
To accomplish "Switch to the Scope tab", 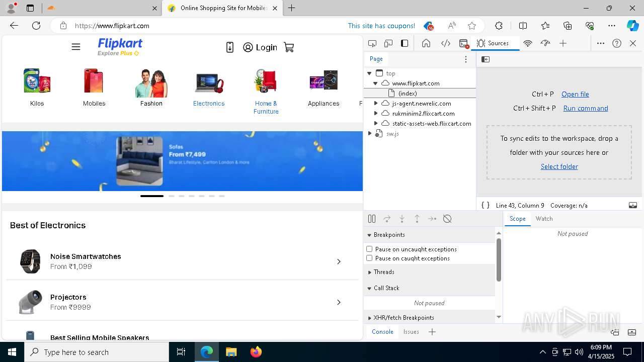I will 517,219.
